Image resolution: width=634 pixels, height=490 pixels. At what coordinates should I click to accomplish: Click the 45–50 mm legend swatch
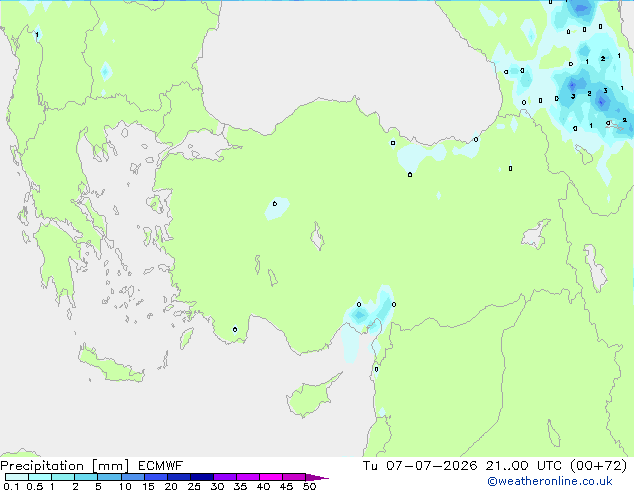pos(294,477)
